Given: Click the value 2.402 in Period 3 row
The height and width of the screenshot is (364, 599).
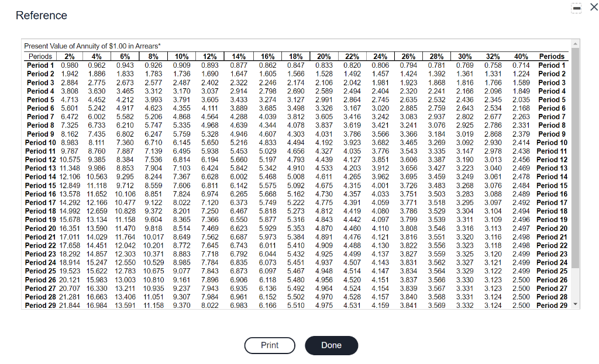Looking at the screenshot, I should tap(210, 82).
